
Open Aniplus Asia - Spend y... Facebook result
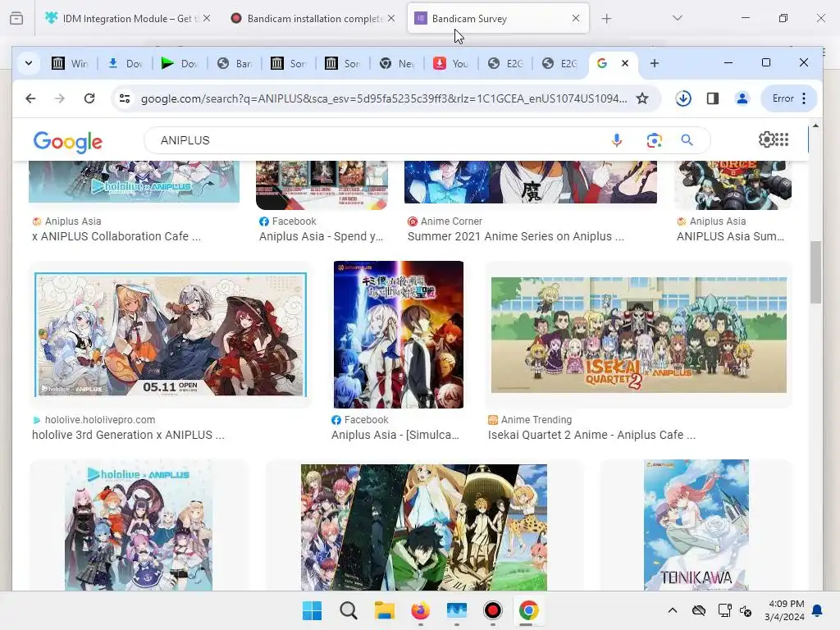click(321, 236)
